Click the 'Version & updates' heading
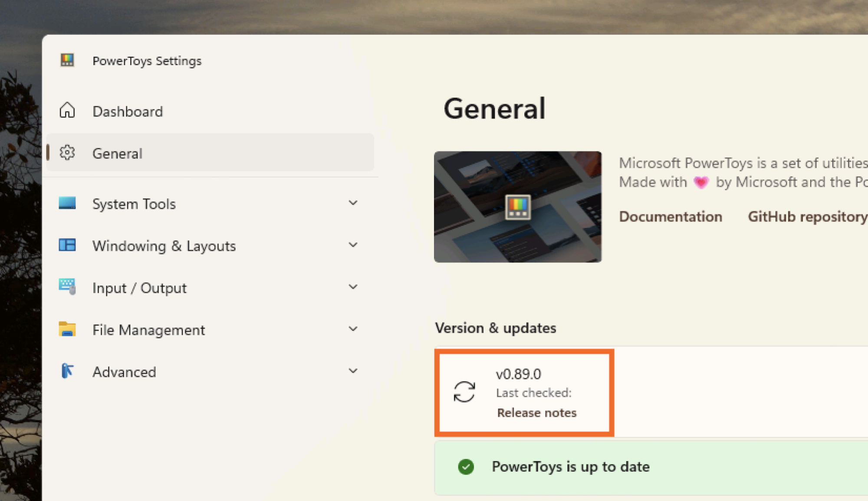Viewport: 868px width, 501px height. 496,328
